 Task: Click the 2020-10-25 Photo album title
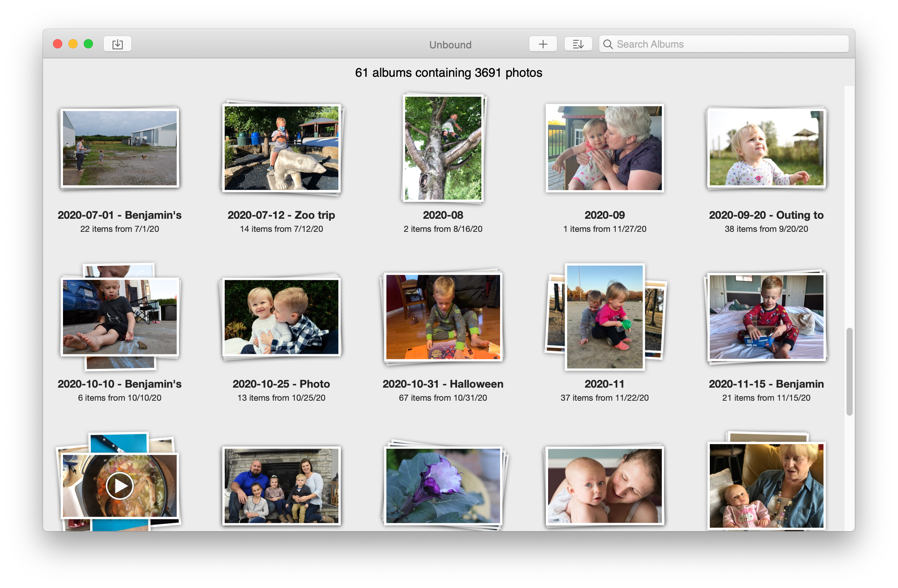(x=281, y=384)
